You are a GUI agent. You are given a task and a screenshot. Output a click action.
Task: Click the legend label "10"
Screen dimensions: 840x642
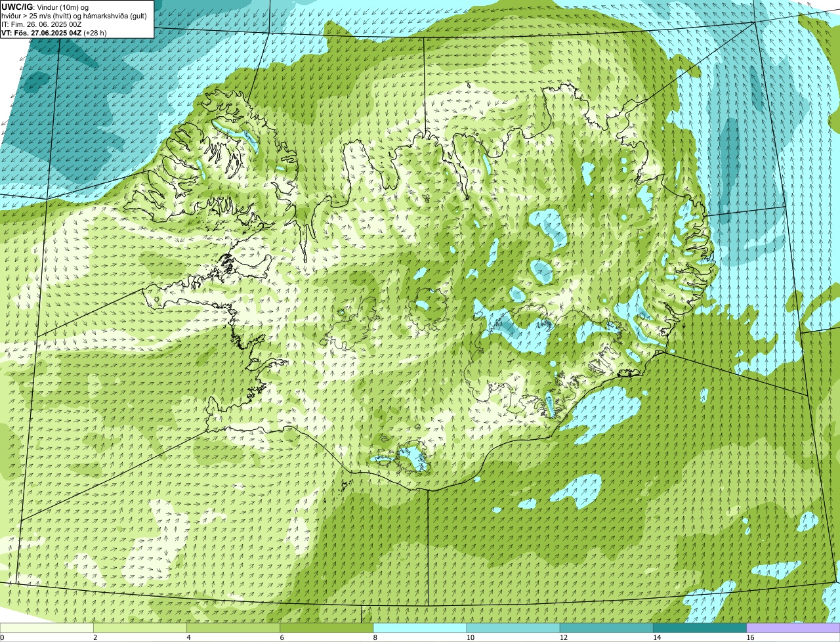pyautogui.click(x=470, y=637)
